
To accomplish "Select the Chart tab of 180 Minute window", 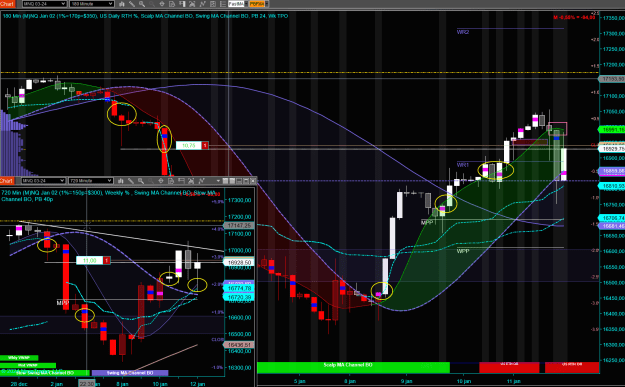I will [x=7, y=4].
